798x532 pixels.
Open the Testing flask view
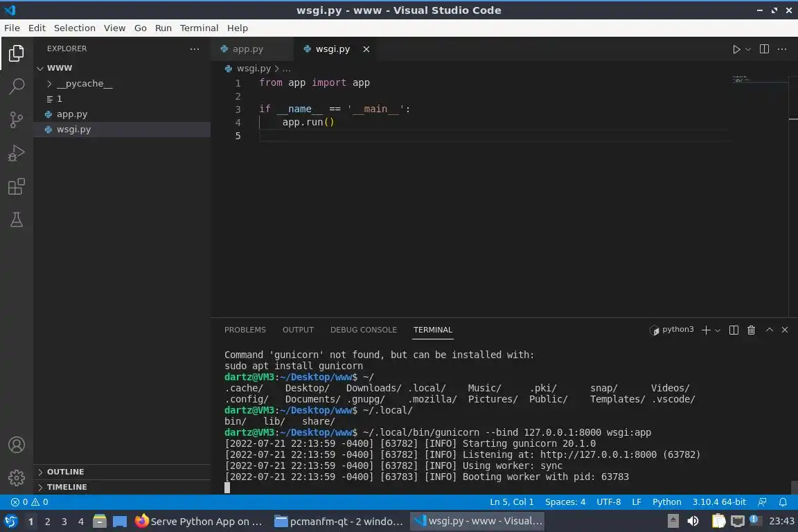point(17,220)
